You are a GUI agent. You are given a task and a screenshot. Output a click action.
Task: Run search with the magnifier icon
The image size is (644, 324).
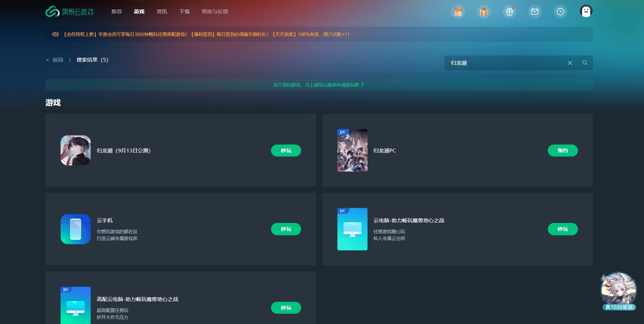pos(585,63)
